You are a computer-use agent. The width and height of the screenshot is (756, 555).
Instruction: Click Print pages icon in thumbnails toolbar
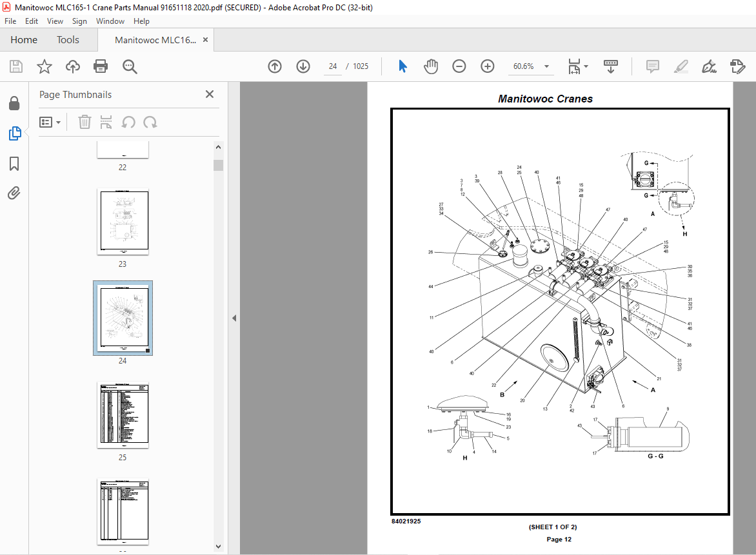point(106,122)
